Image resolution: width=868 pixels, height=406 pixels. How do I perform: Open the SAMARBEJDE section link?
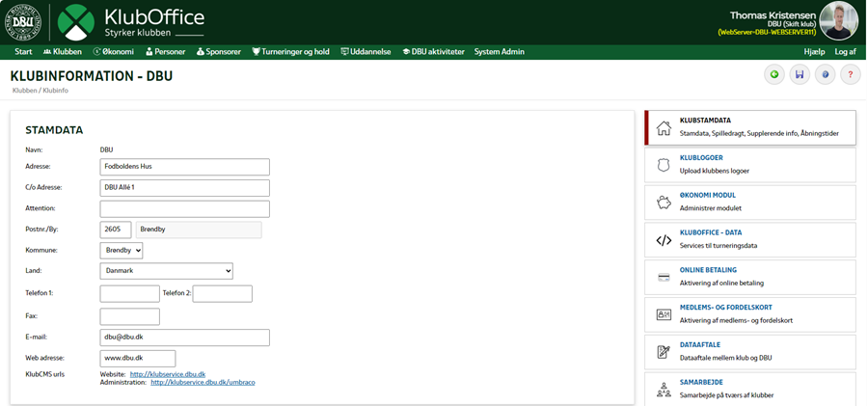pos(701,383)
